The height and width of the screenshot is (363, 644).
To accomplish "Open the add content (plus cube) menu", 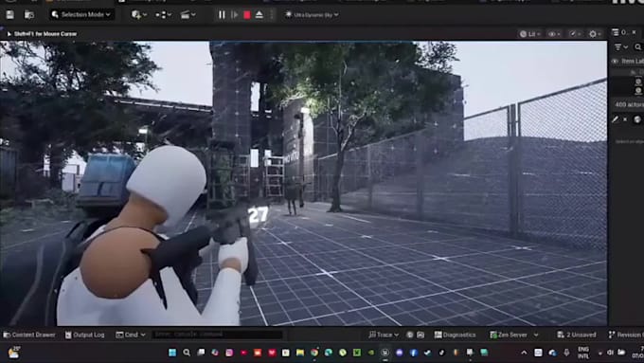I will coord(139,15).
